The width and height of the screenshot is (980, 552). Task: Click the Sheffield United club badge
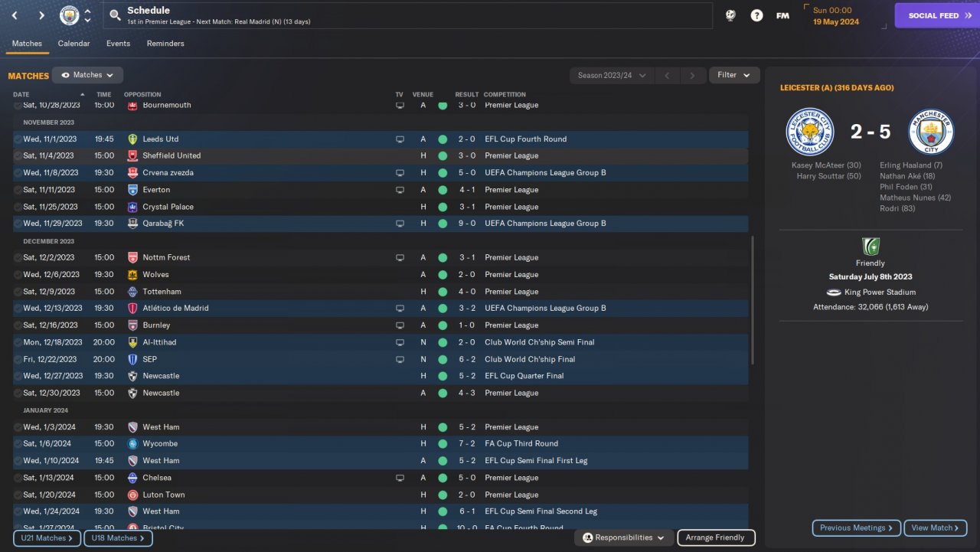click(132, 156)
